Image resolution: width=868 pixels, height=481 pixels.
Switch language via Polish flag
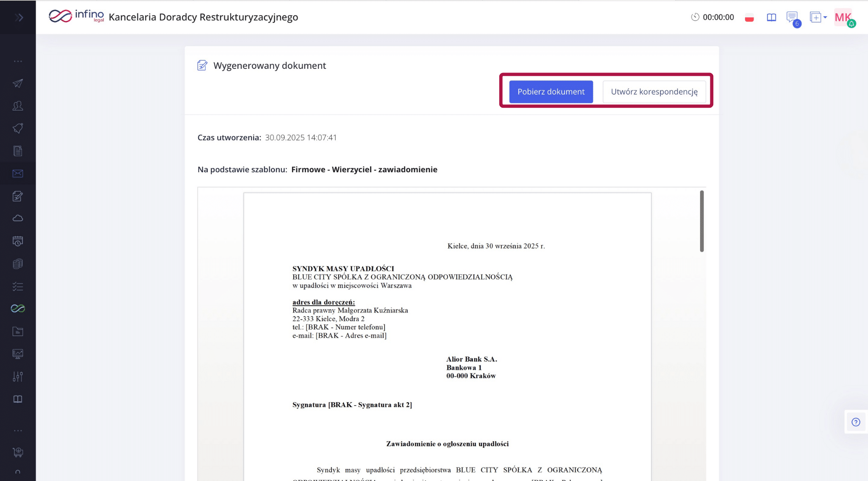click(x=749, y=18)
